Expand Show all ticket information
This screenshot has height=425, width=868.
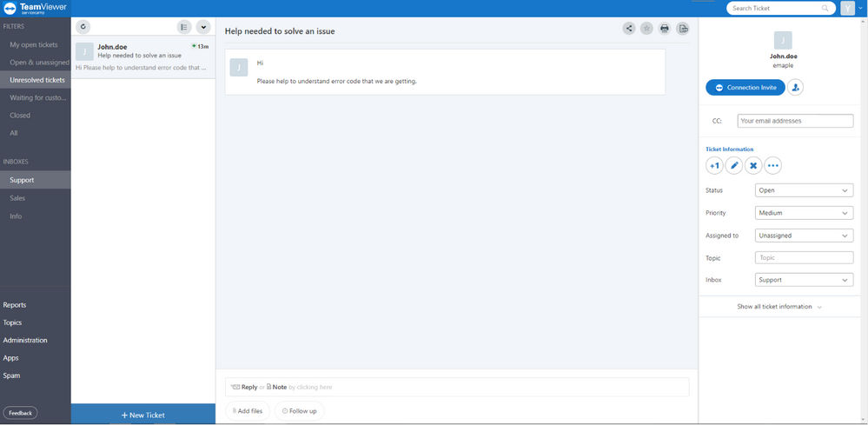(779, 307)
